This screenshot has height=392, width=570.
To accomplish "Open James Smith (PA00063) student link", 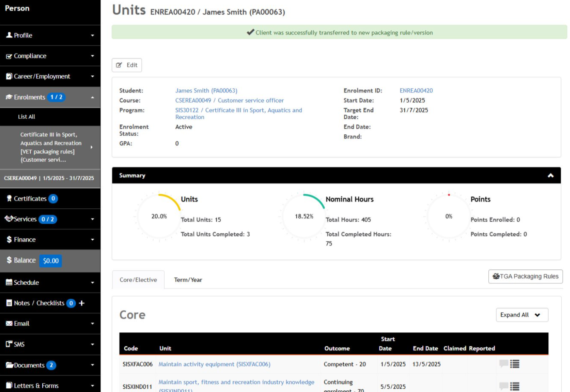I will [206, 90].
